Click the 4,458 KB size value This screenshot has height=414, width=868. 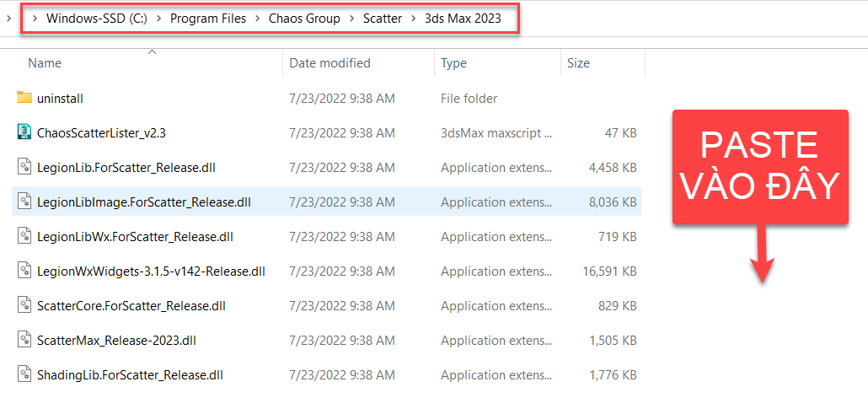pos(613,168)
